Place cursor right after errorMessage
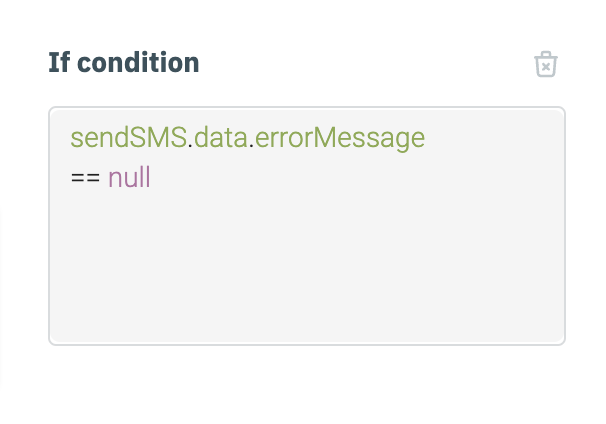606x424 pixels. click(426, 138)
